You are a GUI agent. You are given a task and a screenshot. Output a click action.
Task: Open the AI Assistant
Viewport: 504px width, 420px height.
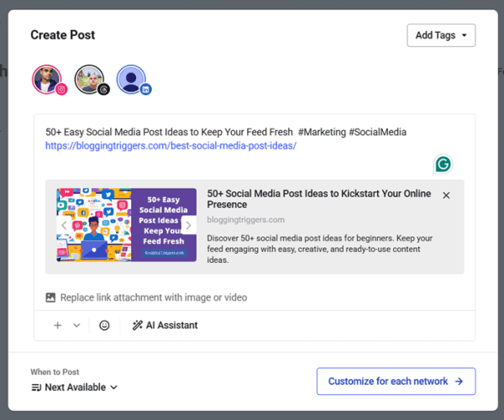point(165,325)
